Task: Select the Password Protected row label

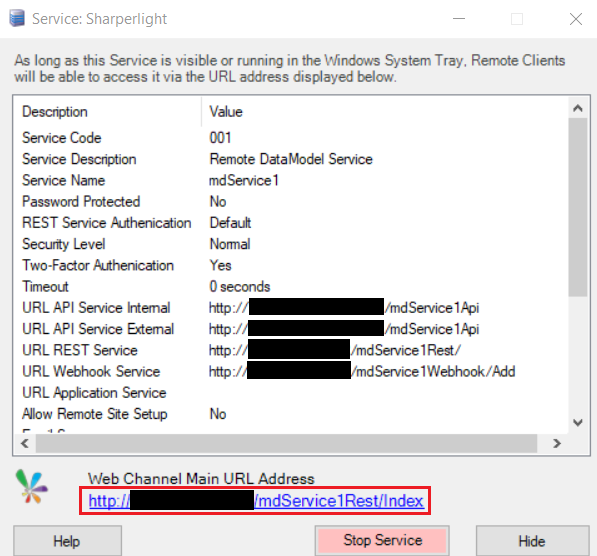Action: (x=81, y=201)
